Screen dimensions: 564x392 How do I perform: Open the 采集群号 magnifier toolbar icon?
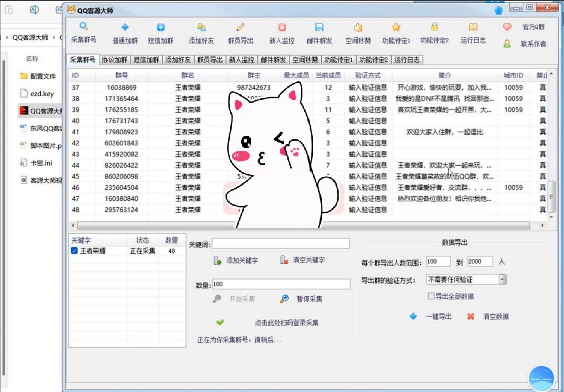[x=84, y=27]
